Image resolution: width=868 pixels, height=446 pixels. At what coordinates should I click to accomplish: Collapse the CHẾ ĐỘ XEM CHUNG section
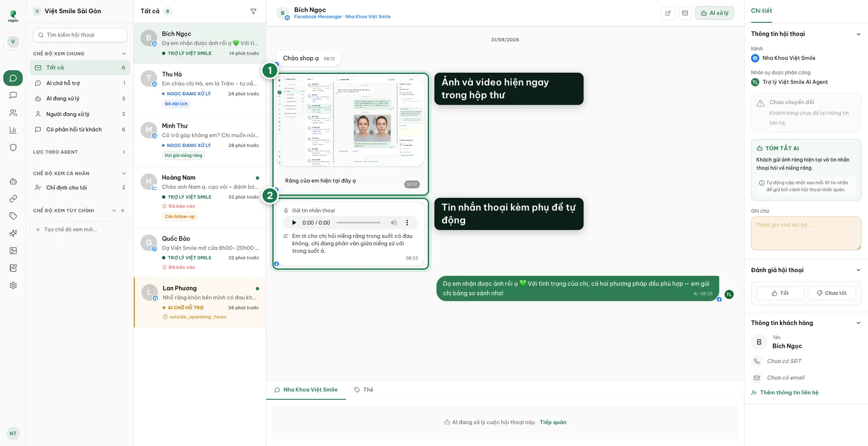pos(124,54)
